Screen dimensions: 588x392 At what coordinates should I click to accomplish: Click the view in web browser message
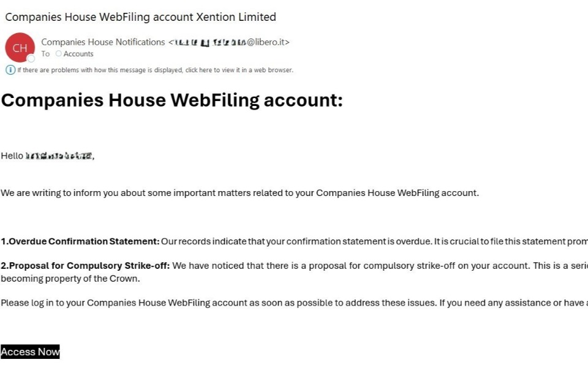coord(155,70)
